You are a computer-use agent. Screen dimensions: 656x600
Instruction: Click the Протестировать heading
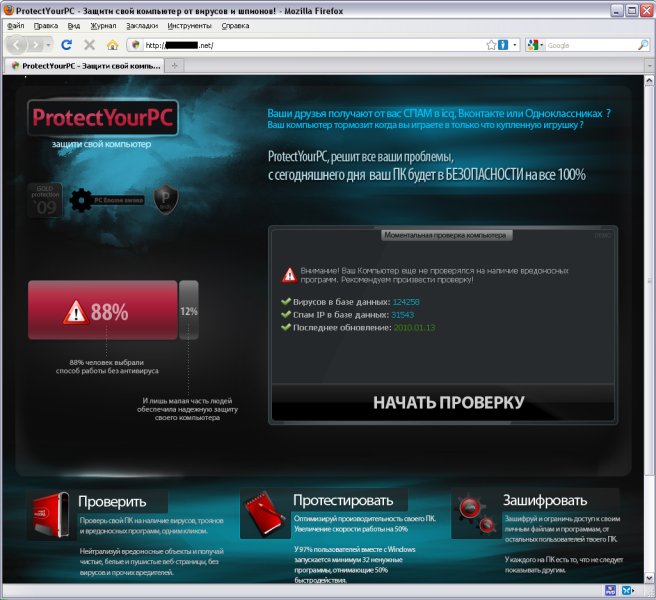click(x=343, y=500)
